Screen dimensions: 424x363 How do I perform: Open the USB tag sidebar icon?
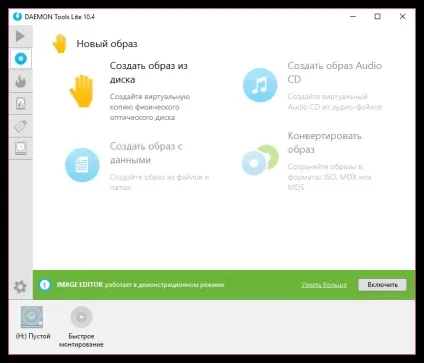point(21,126)
